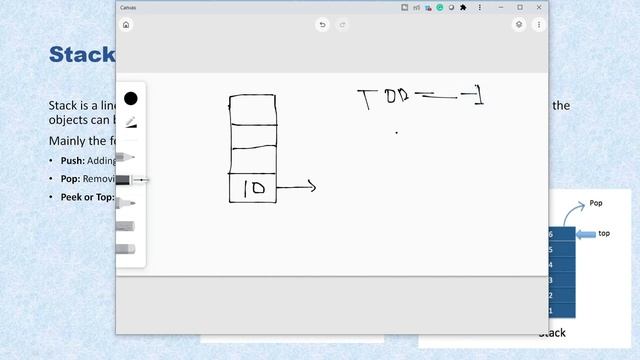
Task: Click the gray circle extension icon
Action: (x=451, y=7)
